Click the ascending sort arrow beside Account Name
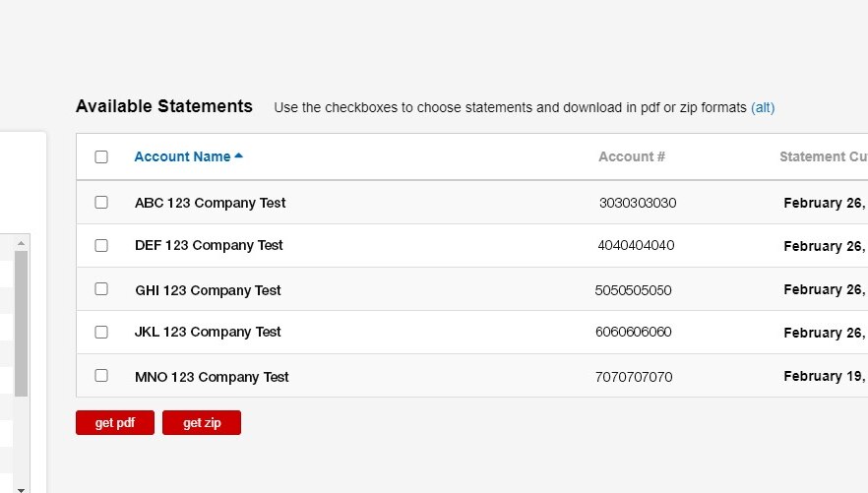 (239, 156)
